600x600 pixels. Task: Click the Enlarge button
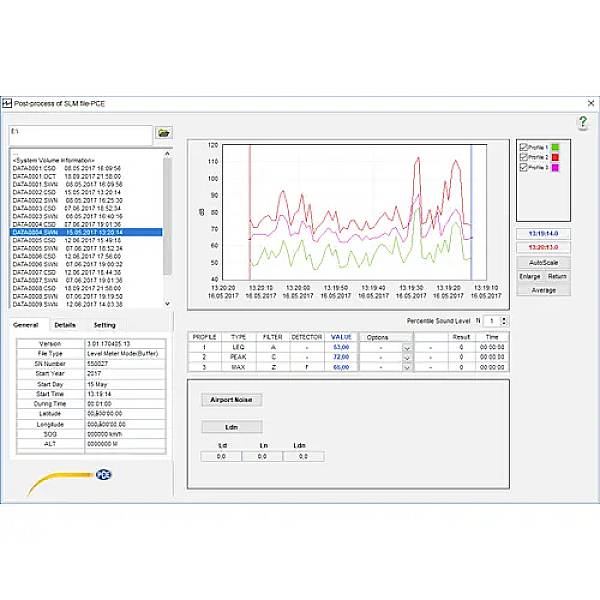point(529,276)
